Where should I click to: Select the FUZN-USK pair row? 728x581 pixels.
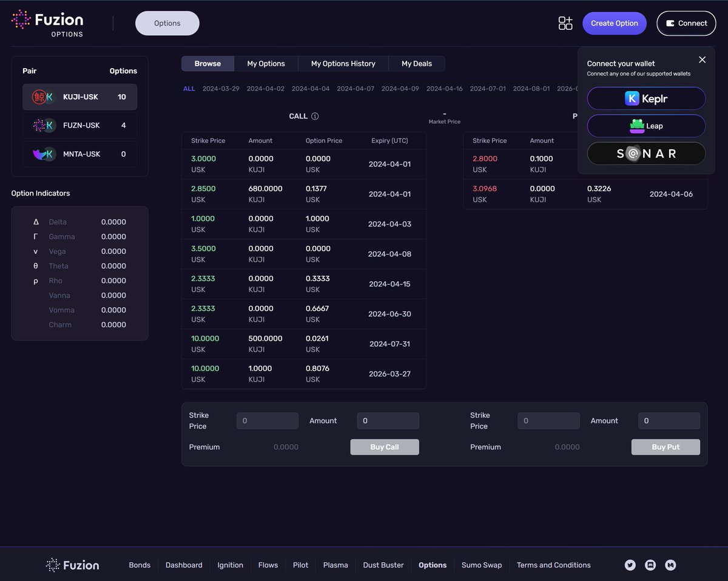click(x=79, y=126)
